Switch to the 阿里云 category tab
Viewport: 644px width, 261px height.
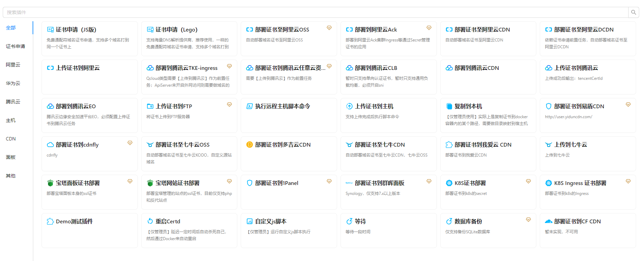[x=13, y=65]
